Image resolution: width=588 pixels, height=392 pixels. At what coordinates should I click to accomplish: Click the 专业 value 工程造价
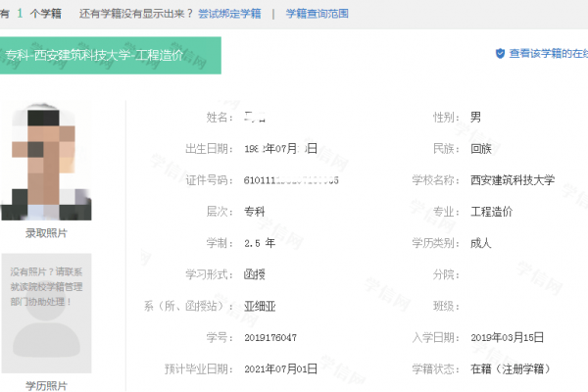pos(492,212)
